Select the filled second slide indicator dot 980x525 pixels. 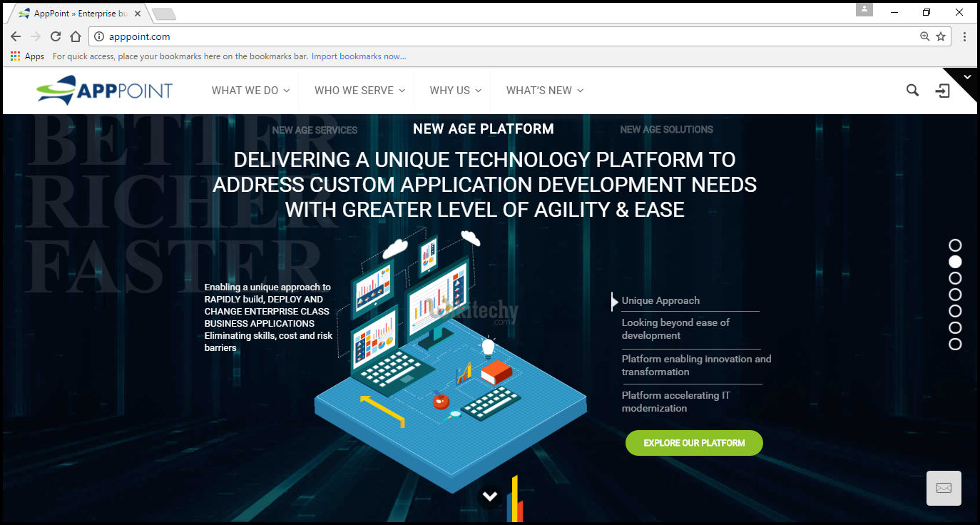[x=955, y=262]
